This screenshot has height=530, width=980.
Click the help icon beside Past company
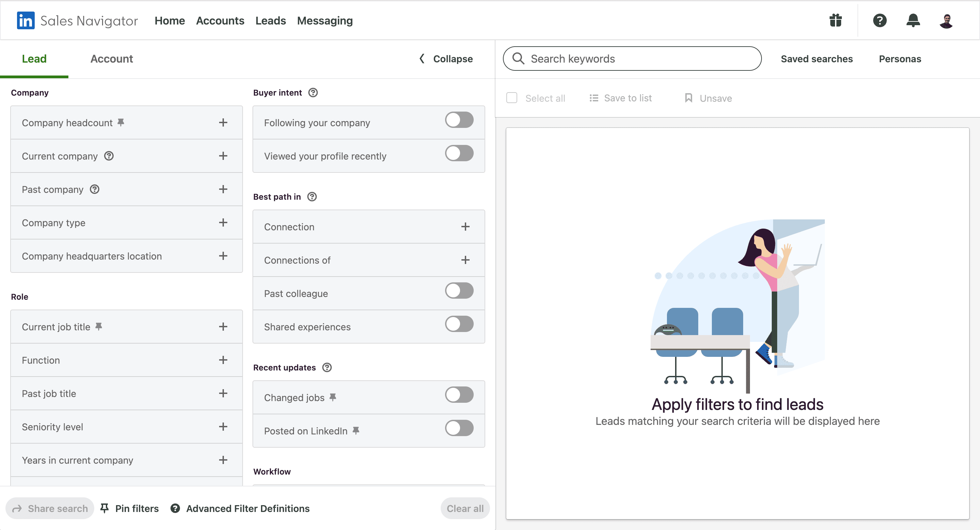coord(94,189)
